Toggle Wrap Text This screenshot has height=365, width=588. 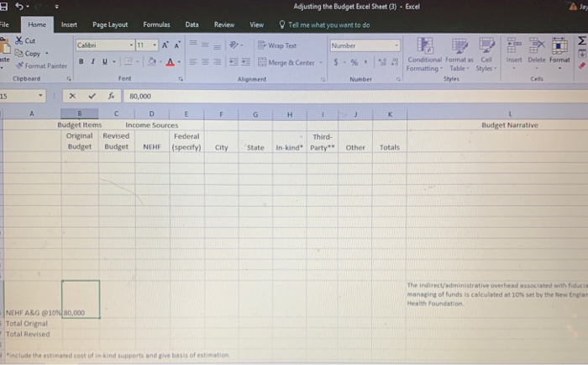pyautogui.click(x=277, y=45)
